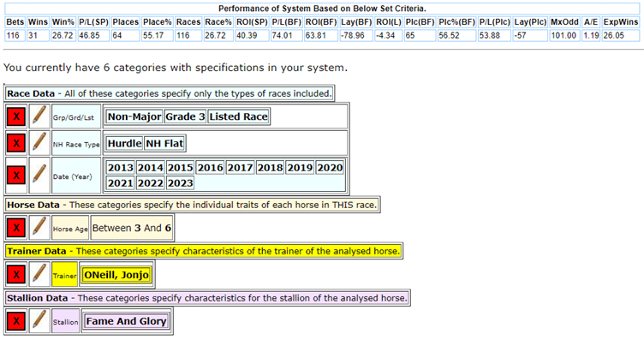Image resolution: width=644 pixels, height=346 pixels.
Task: Click the year 2016 box
Action: (211, 168)
